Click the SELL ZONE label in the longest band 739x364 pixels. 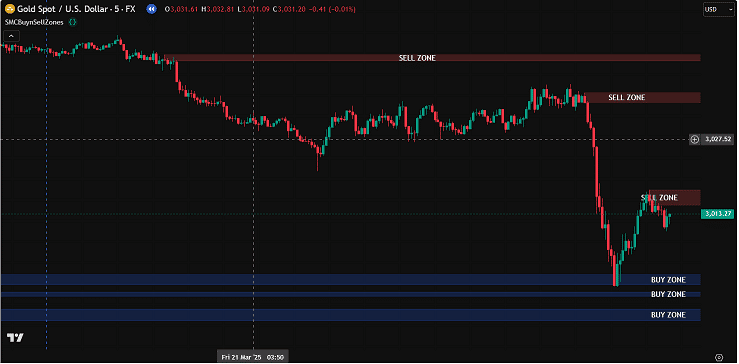(x=417, y=58)
